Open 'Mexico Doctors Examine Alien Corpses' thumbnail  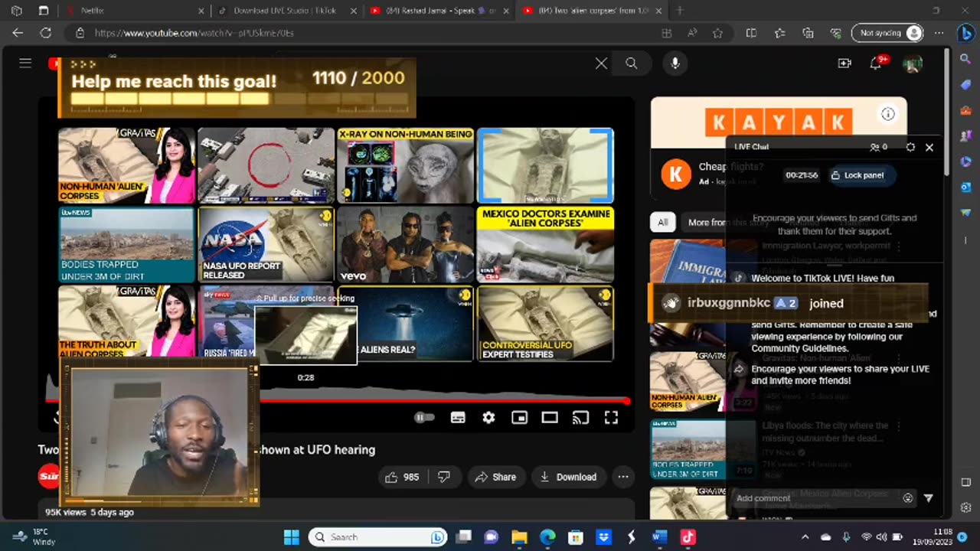(545, 244)
